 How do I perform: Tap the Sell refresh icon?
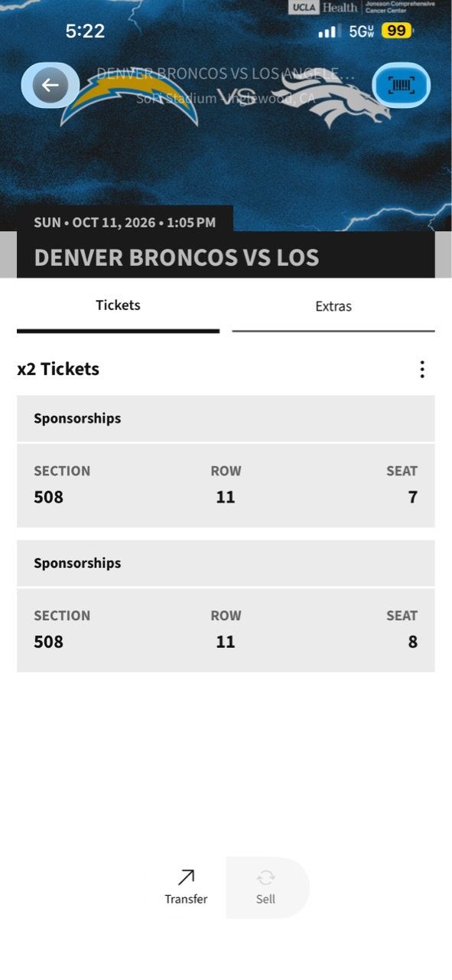tap(265, 877)
